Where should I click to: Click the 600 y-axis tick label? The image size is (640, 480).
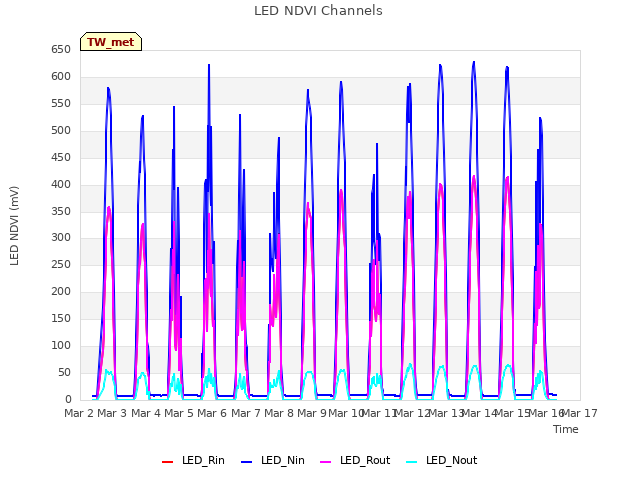click(x=61, y=77)
